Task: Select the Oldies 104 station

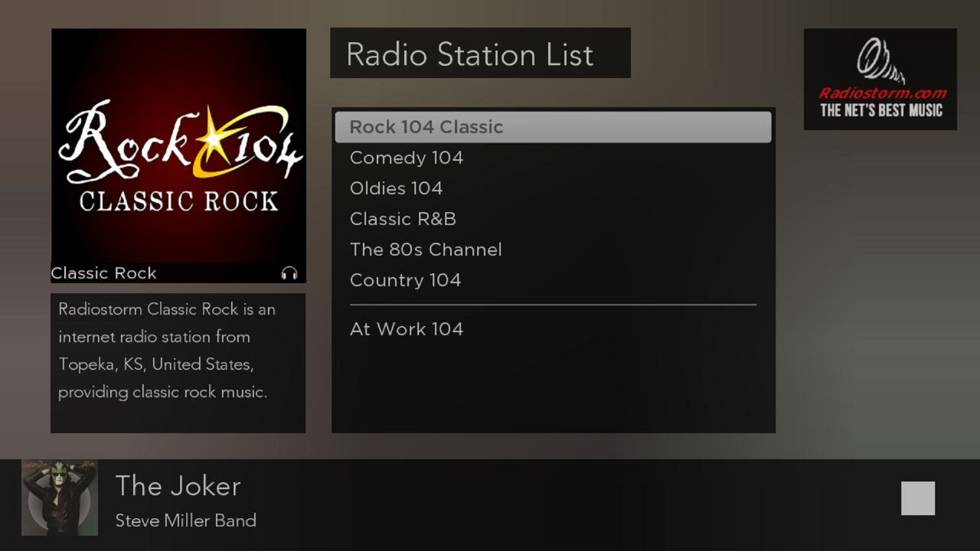Action: [x=396, y=188]
